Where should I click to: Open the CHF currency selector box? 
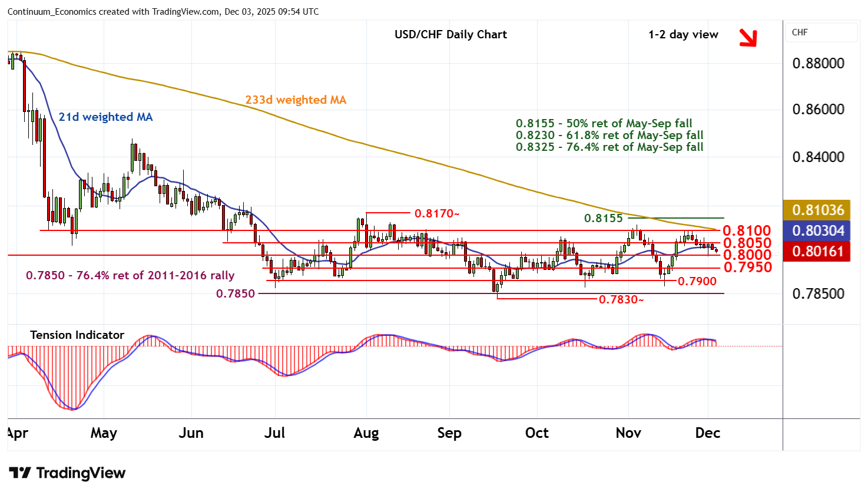pyautogui.click(x=821, y=32)
